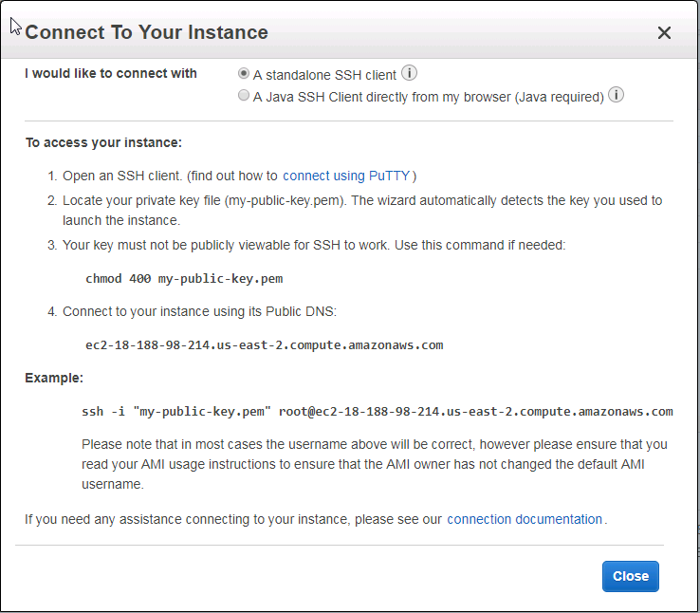This screenshot has width=700, height=613.
Task: Click the 'To access your instance:' heading
Action: pyautogui.click(x=103, y=143)
